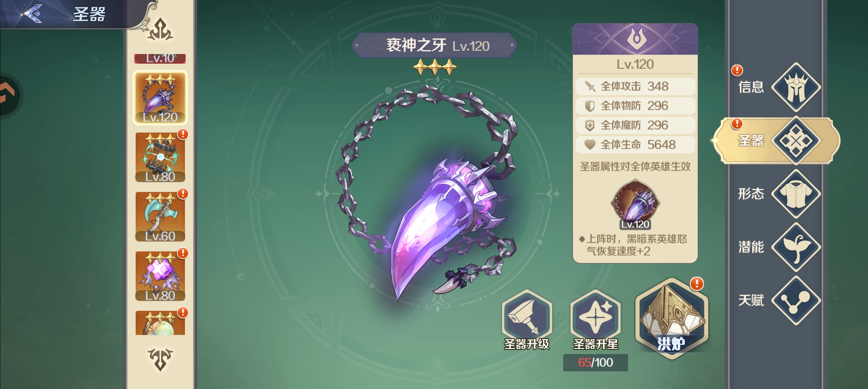
Task: Select the Lv.120 fang relic thumbnail
Action: tap(160, 98)
